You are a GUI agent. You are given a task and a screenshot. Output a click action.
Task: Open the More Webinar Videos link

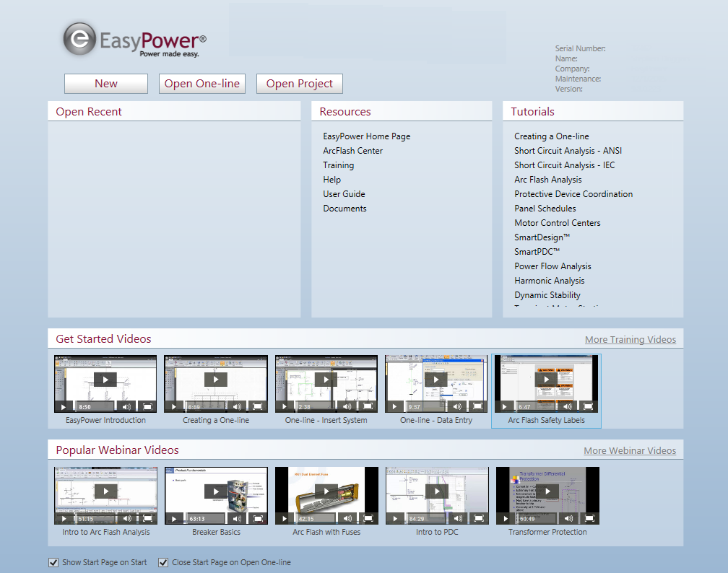tap(630, 451)
